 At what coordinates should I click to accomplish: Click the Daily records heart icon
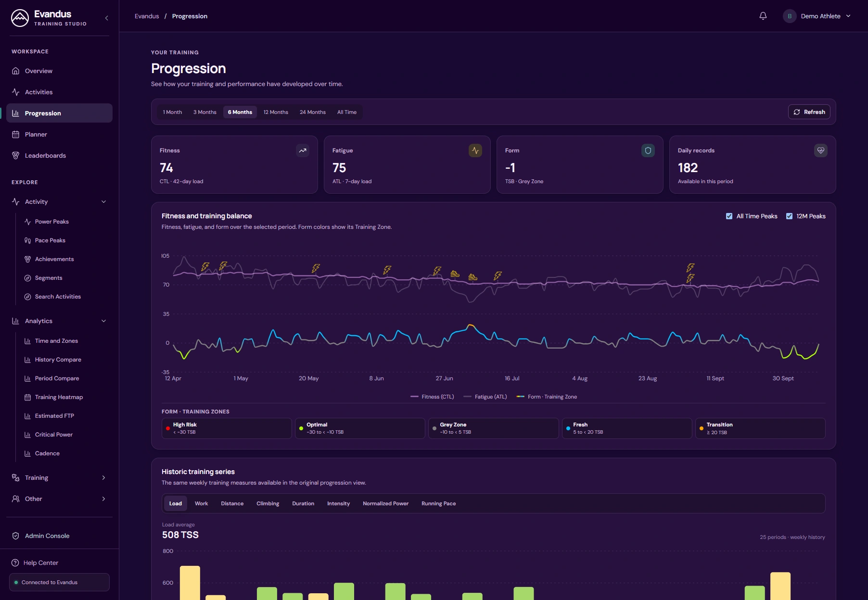pos(821,150)
